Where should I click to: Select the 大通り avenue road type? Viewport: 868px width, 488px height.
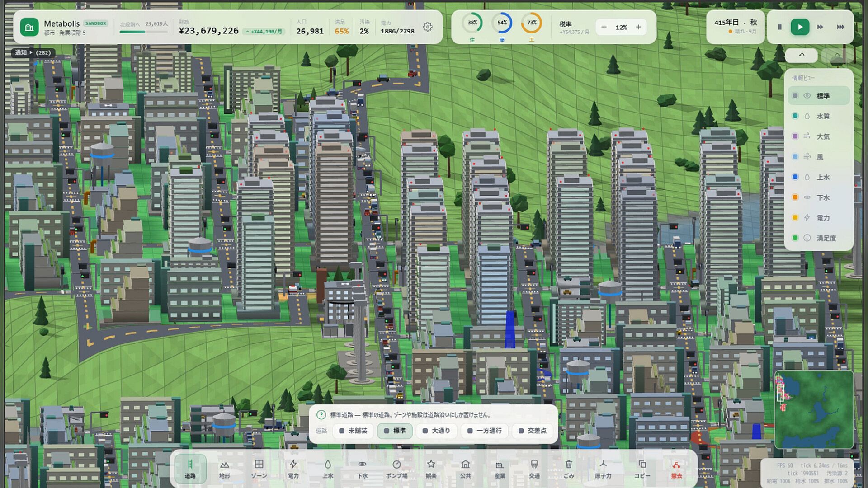(436, 431)
